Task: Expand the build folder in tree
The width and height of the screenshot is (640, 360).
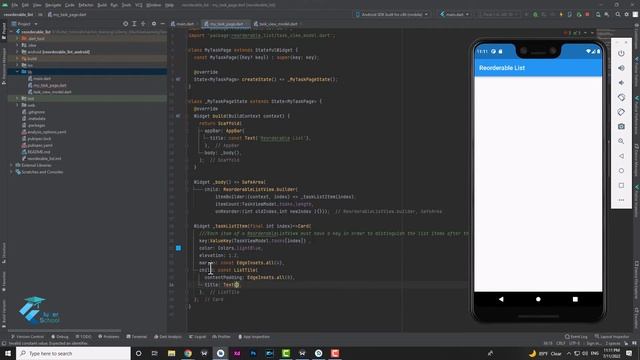Action: pyautogui.click(x=17, y=58)
